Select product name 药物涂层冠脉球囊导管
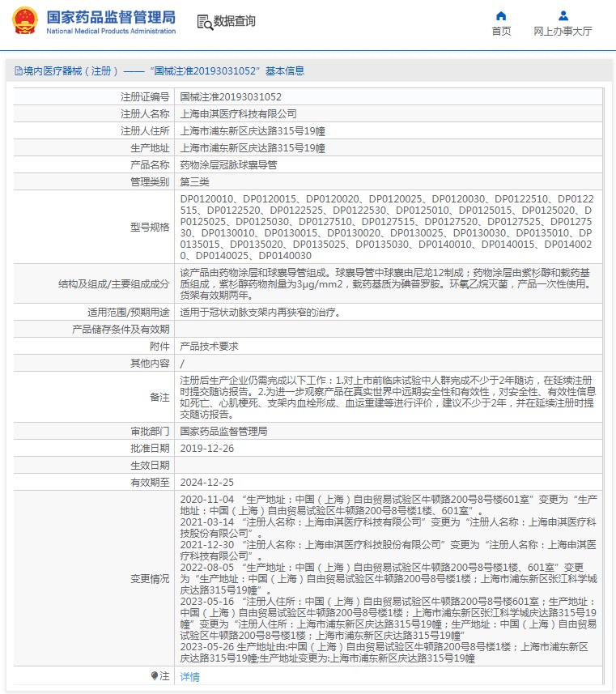Screen dimensions: 616x694 [x=228, y=164]
